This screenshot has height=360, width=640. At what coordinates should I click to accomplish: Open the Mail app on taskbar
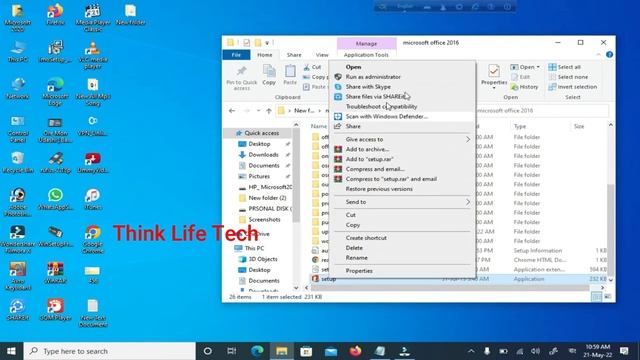(331, 351)
